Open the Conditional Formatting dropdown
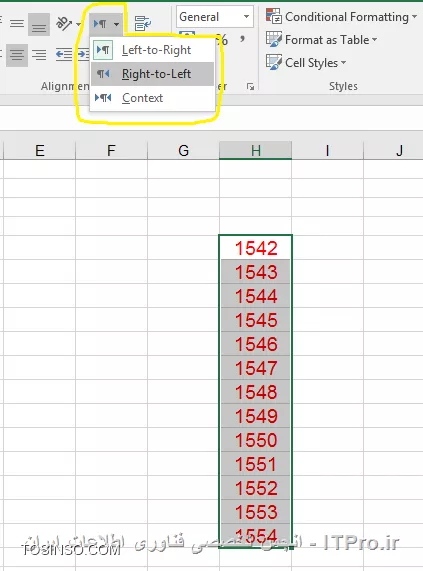The height and width of the screenshot is (571, 423). coord(414,17)
